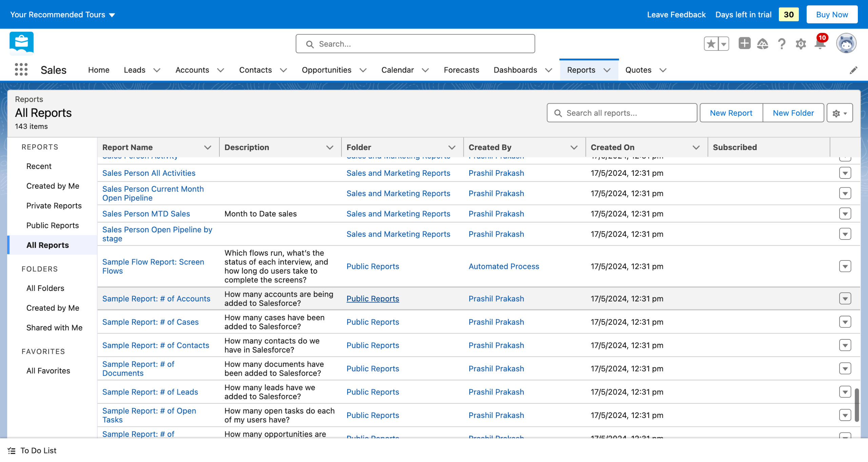
Task: Open the Report Name column menu chevron
Action: (x=208, y=147)
